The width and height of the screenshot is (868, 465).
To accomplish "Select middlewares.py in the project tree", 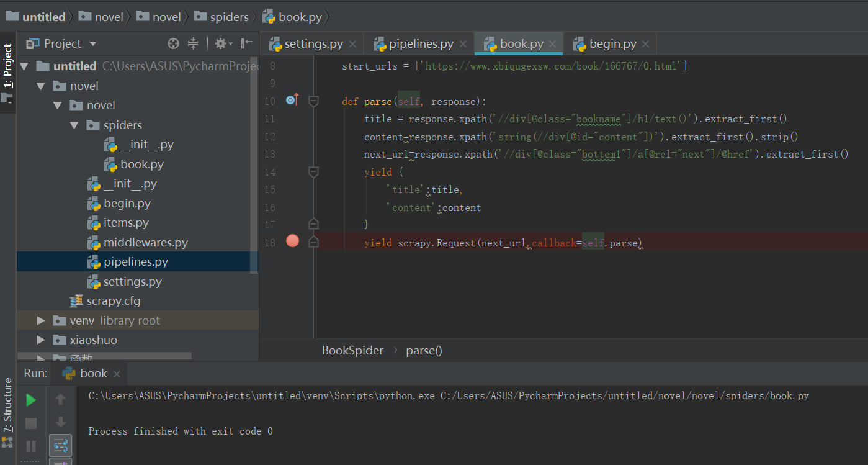I will coord(138,242).
